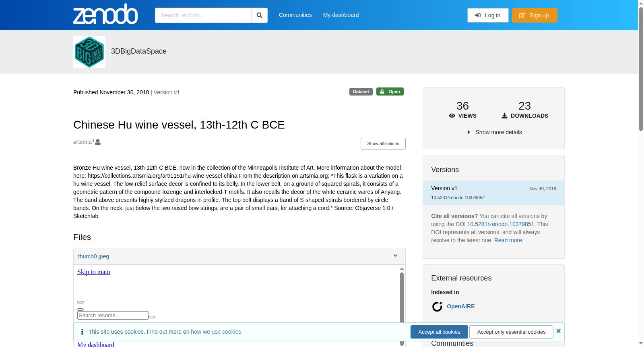The height and width of the screenshot is (347, 644).
Task: Dismiss the cookie banner with the X
Action: coord(558,331)
